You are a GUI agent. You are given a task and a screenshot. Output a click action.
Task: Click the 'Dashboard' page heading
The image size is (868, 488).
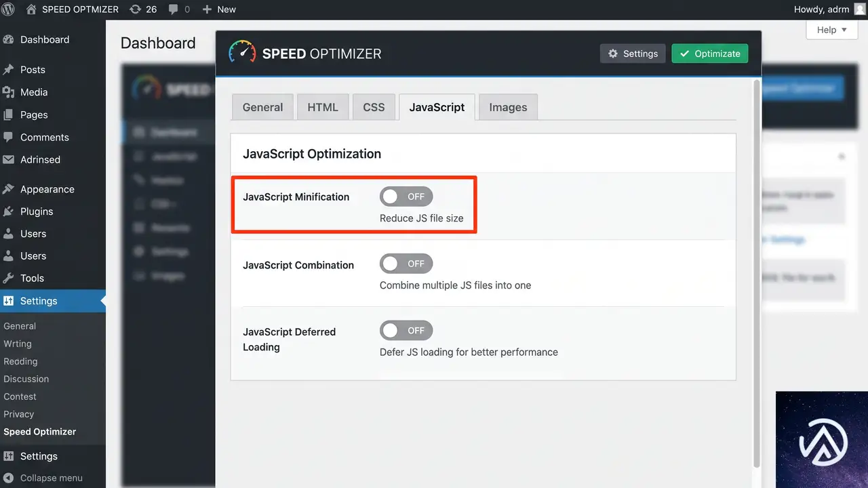(x=158, y=43)
